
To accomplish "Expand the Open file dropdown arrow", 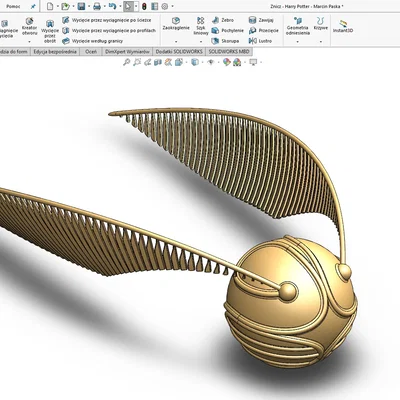I will pos(73,6).
